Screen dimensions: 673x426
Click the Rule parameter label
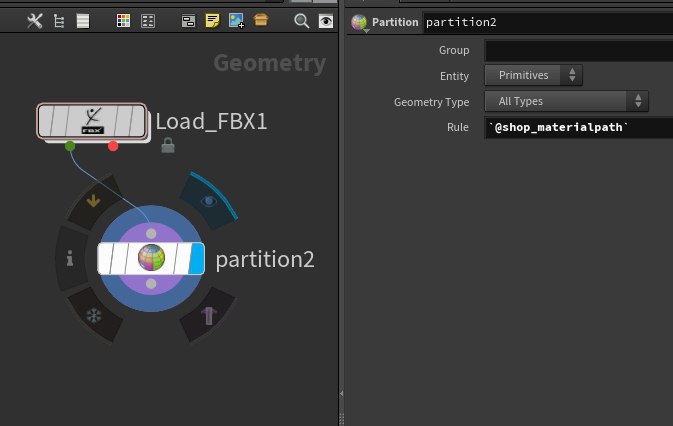pos(458,127)
